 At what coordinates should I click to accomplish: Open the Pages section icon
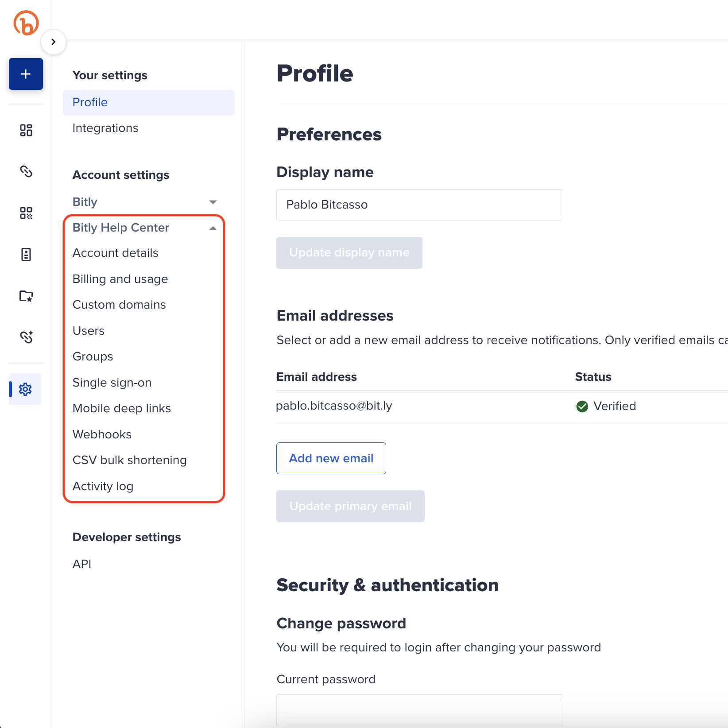pos(26,255)
